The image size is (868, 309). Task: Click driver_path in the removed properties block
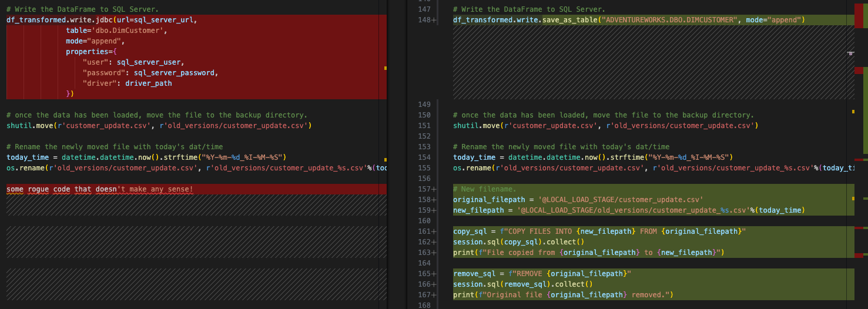(149, 83)
